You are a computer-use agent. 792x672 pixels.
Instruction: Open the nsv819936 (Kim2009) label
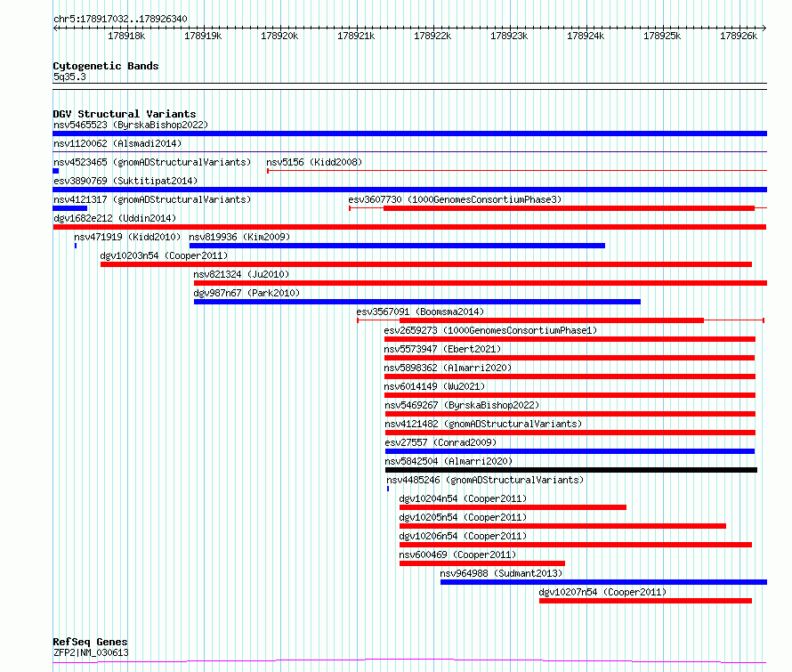239,237
